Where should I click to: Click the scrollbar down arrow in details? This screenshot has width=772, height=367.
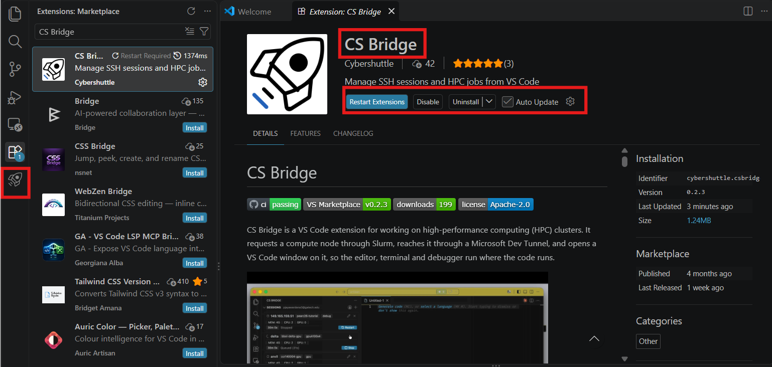point(624,359)
